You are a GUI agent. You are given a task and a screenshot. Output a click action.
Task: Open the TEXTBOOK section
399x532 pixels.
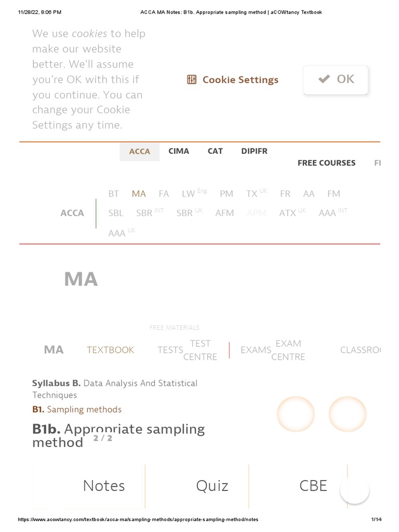[110, 350]
